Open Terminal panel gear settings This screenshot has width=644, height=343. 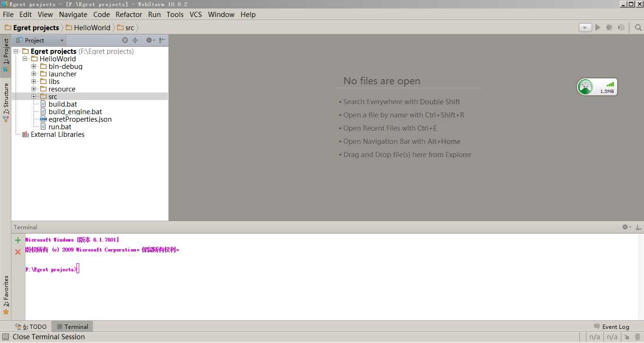[x=627, y=227]
